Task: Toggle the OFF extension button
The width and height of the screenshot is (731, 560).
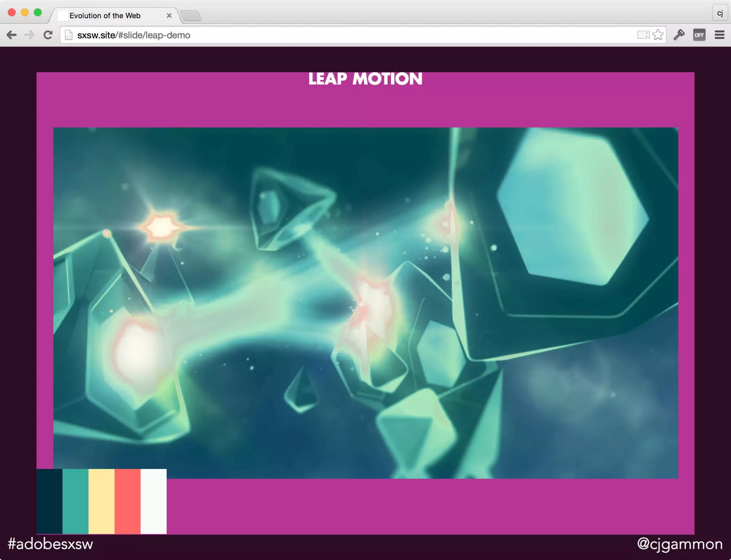Action: pos(699,35)
